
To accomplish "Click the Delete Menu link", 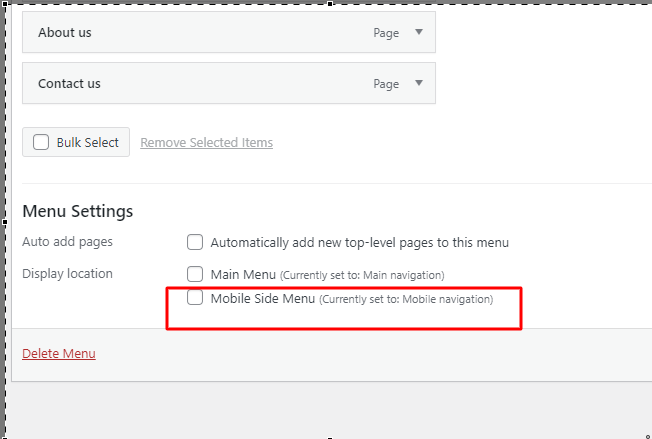I will 59,354.
